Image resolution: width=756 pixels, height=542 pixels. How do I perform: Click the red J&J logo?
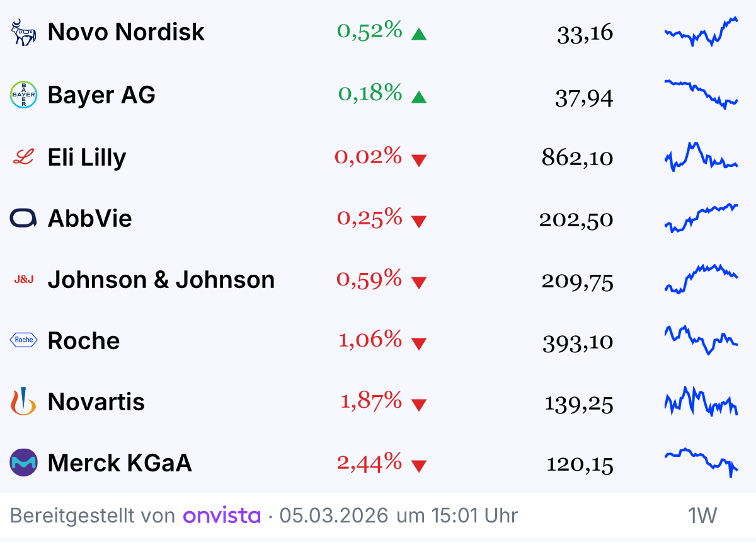click(x=24, y=279)
